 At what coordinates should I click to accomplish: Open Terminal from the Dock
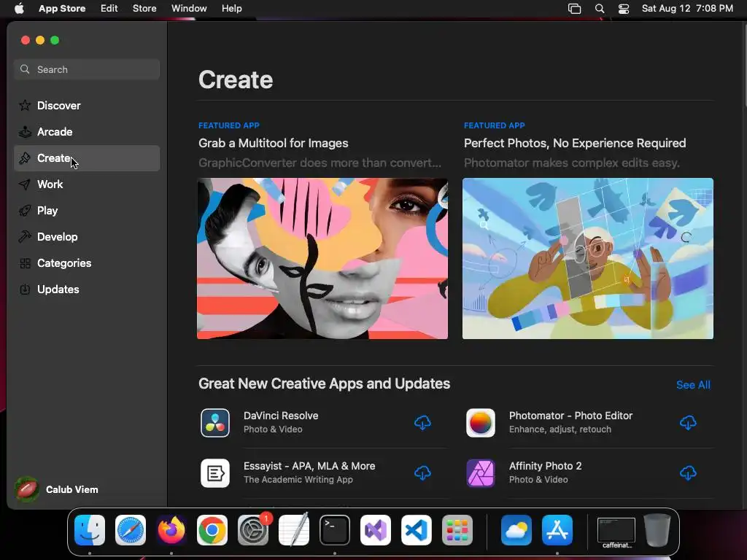tap(335, 530)
